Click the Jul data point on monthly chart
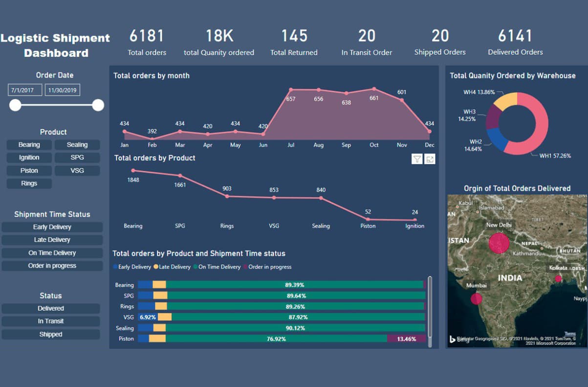 pyautogui.click(x=291, y=90)
